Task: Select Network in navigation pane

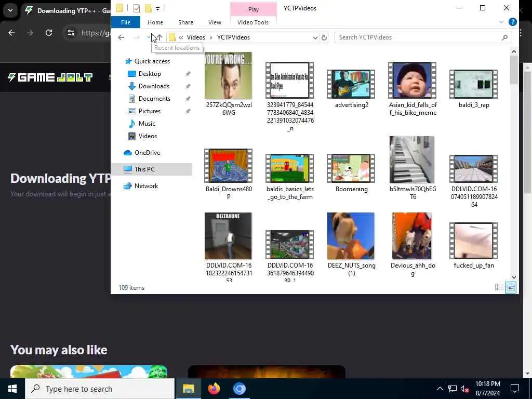Action: [x=146, y=186]
